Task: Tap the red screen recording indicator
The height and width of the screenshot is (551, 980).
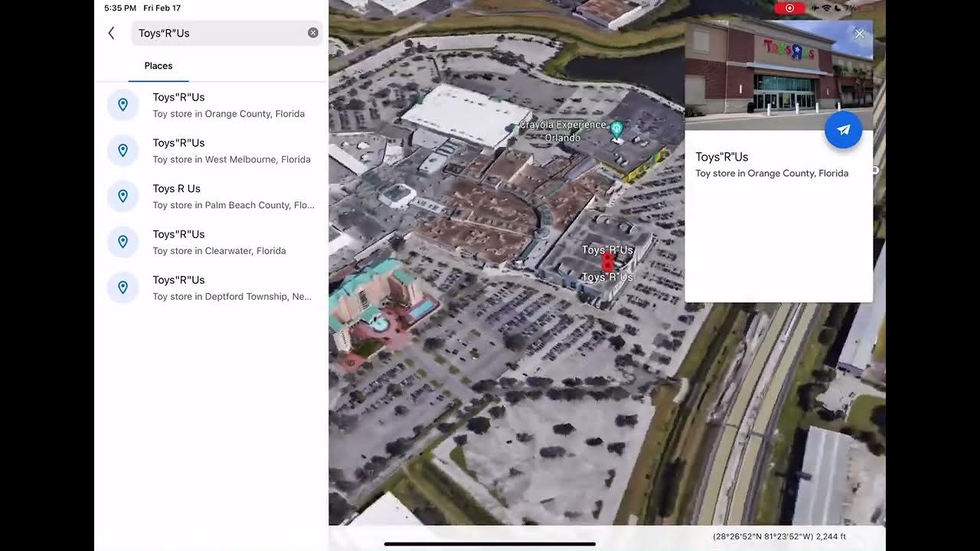Action: pos(789,8)
